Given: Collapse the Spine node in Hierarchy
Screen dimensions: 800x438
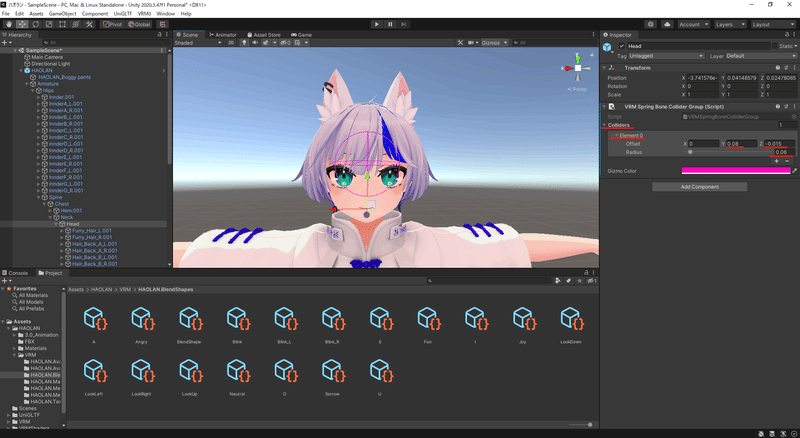Looking at the screenshot, I should pos(38,197).
